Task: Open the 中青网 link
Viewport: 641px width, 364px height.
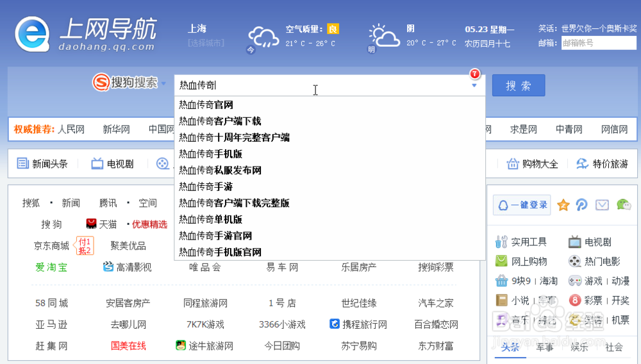Action: (569, 129)
